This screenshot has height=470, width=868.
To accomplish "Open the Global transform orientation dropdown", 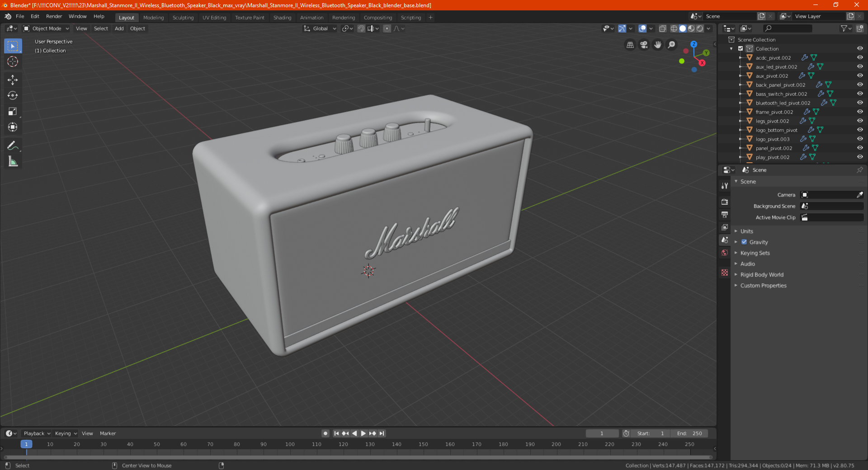I will [320, 28].
